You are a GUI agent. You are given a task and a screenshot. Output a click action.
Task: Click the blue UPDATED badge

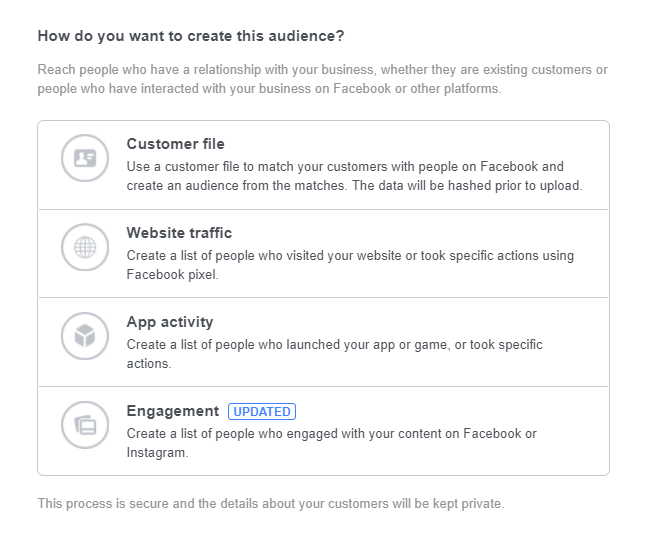(262, 411)
